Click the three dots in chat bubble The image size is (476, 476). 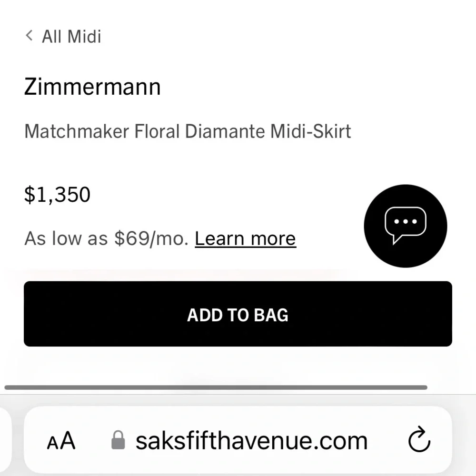[405, 222]
